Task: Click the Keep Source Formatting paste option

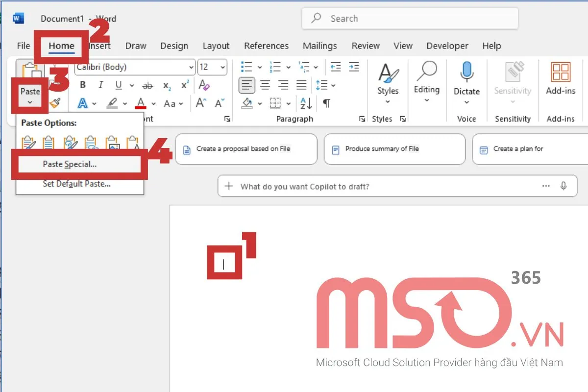Action: pos(28,143)
